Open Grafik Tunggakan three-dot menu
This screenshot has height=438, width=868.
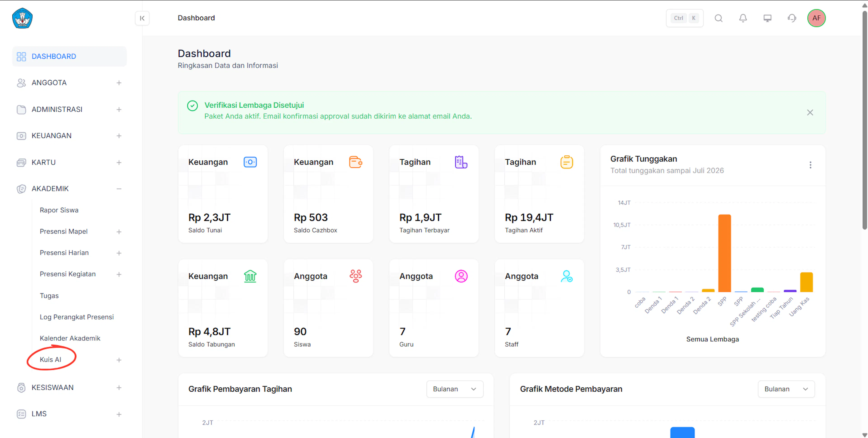[x=810, y=165]
